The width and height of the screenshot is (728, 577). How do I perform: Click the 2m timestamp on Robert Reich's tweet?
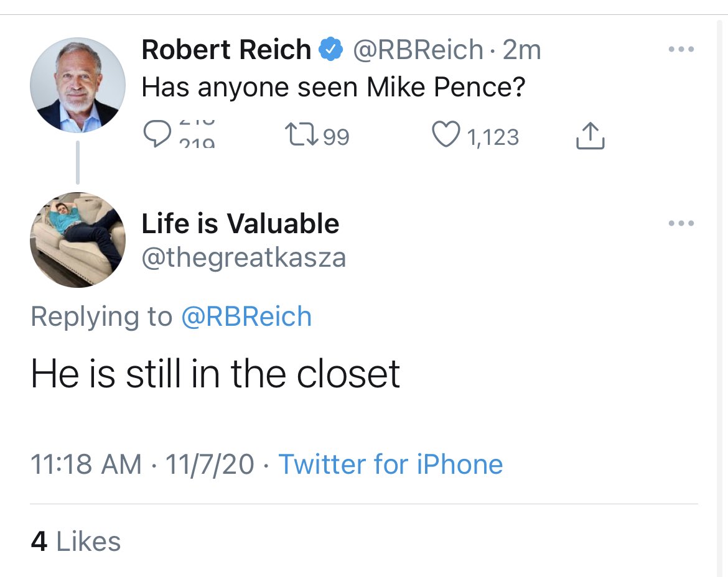(521, 50)
